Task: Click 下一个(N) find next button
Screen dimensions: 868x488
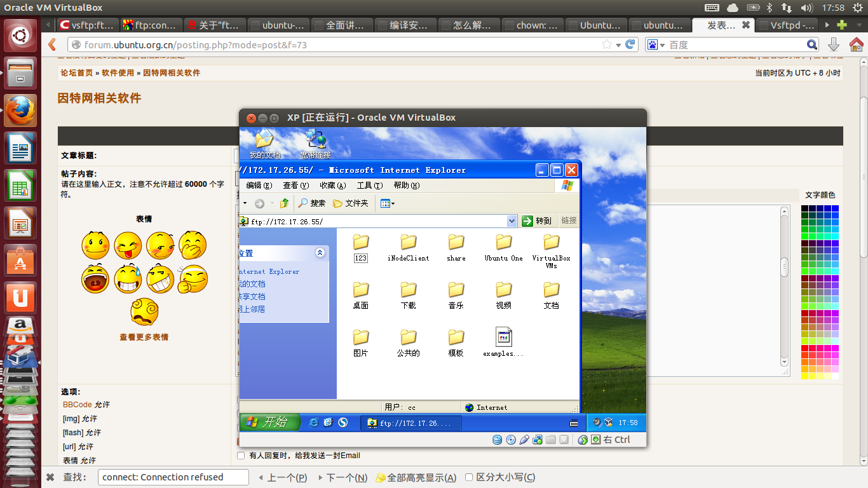Action: point(342,477)
